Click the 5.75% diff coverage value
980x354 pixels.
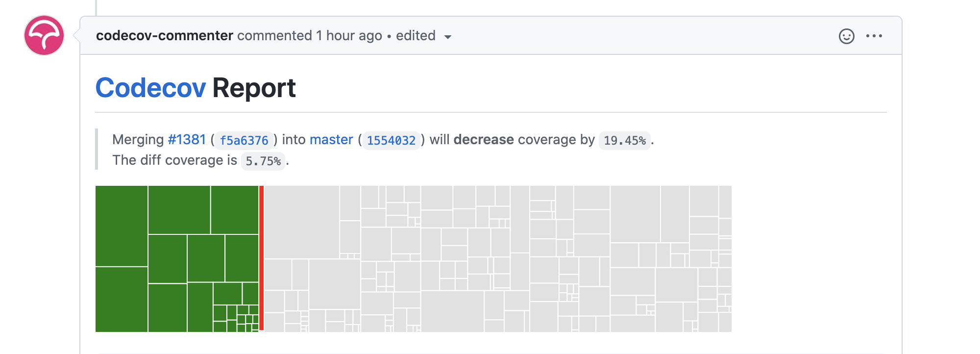[263, 161]
